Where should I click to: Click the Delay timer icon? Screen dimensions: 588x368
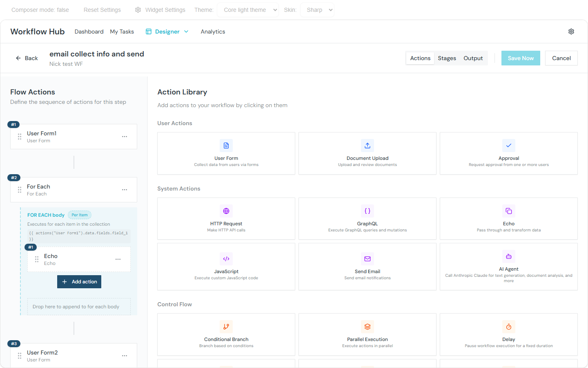click(x=509, y=327)
